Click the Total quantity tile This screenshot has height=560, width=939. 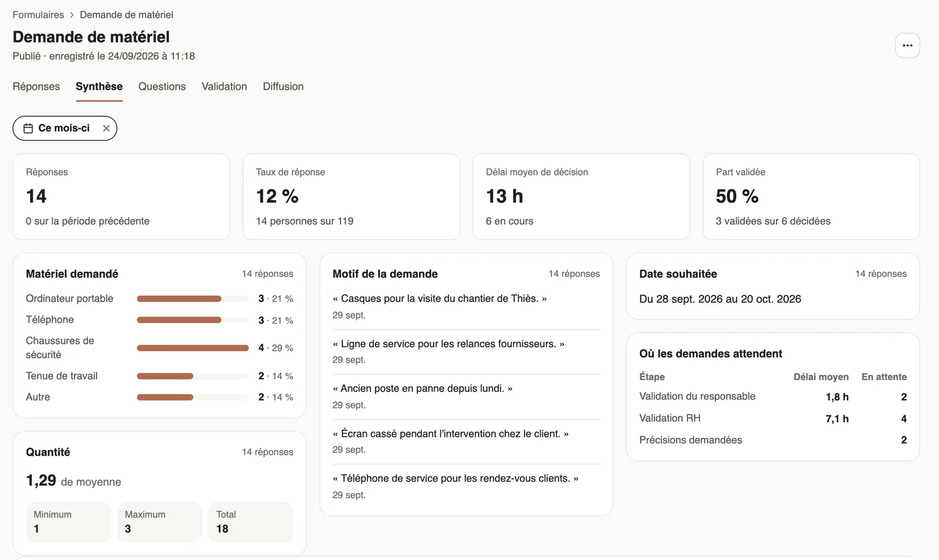coord(251,522)
